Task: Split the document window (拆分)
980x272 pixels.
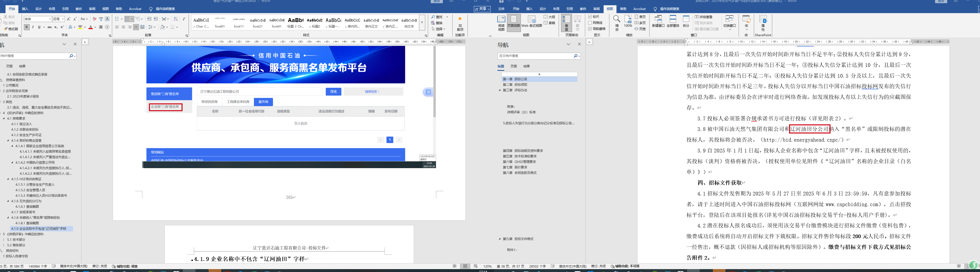Action: point(686,22)
